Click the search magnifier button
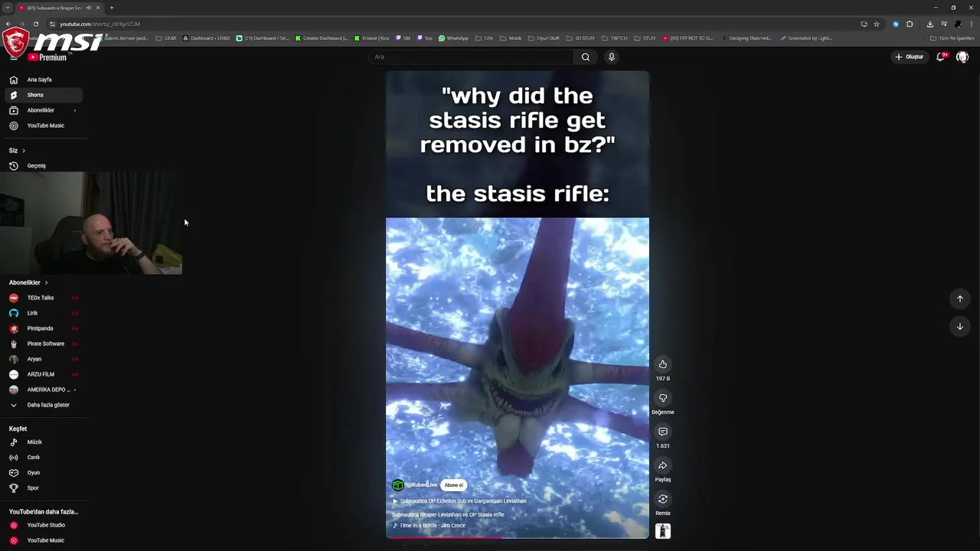980x551 pixels. coord(586,57)
